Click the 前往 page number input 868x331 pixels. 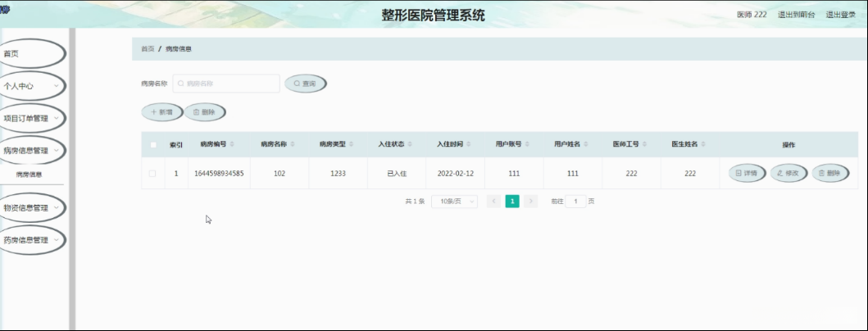575,202
